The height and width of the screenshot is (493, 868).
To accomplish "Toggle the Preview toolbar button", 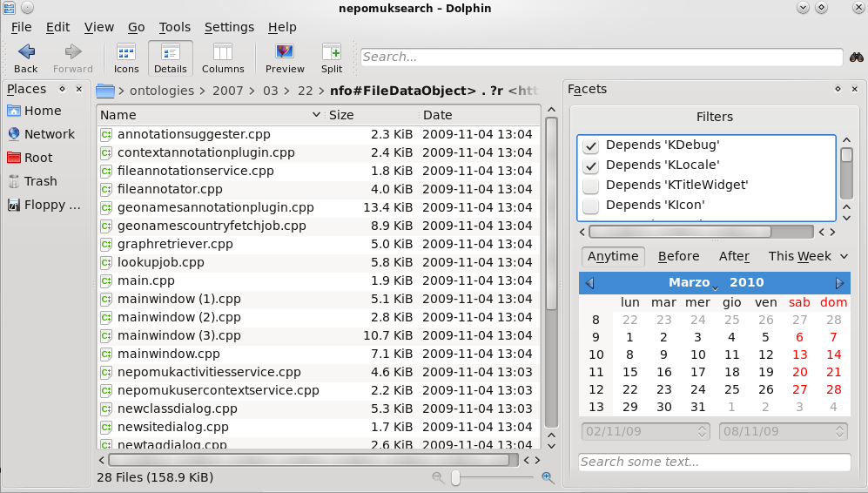I will (285, 57).
